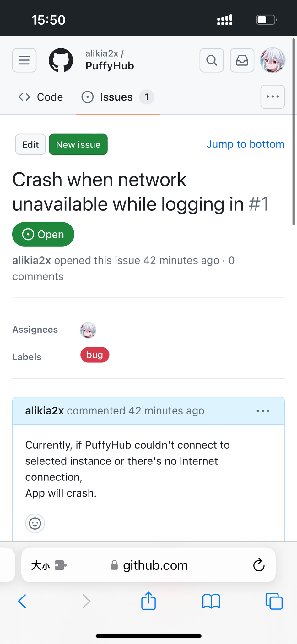Viewport: 297px width, 644px height.
Task: Open the user profile avatar menu
Action: point(273,60)
